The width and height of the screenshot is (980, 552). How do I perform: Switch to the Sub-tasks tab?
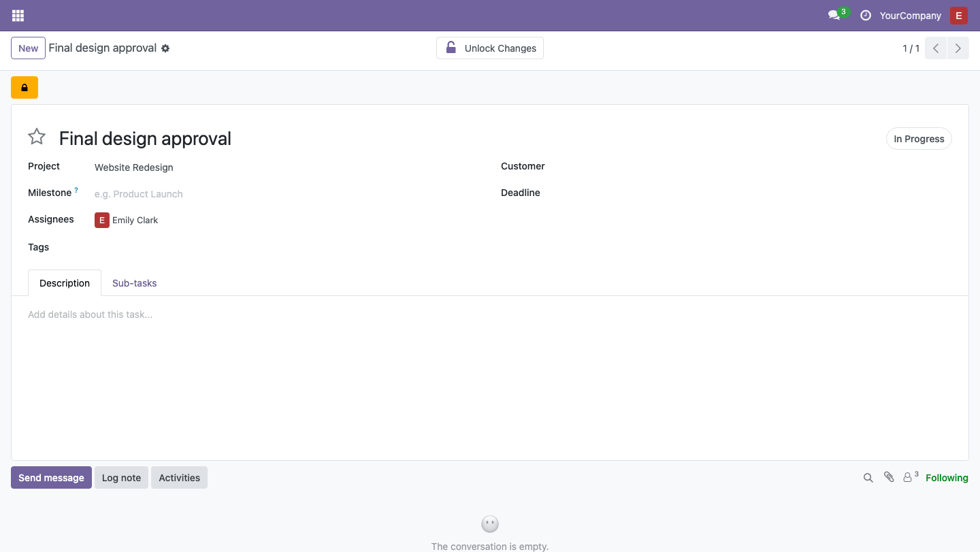point(135,283)
